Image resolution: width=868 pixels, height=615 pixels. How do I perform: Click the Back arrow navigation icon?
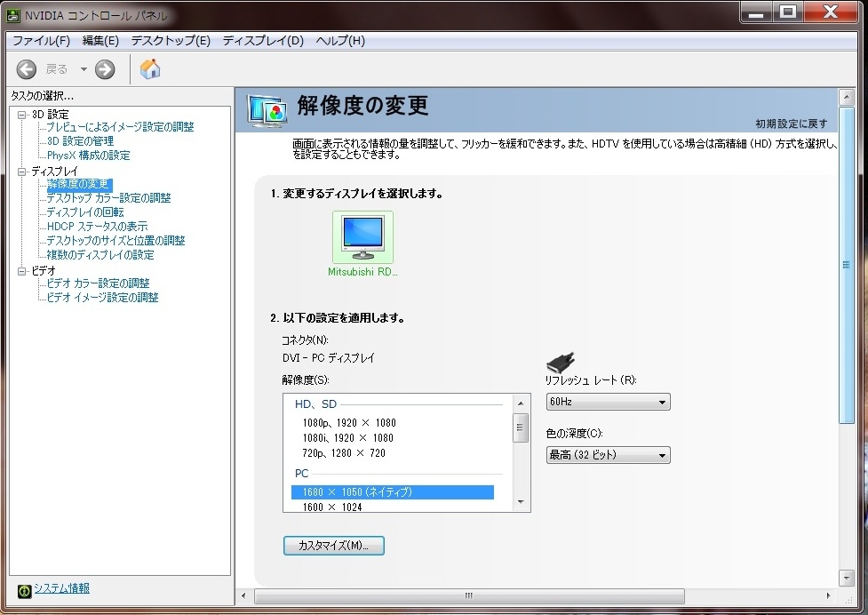[26, 69]
